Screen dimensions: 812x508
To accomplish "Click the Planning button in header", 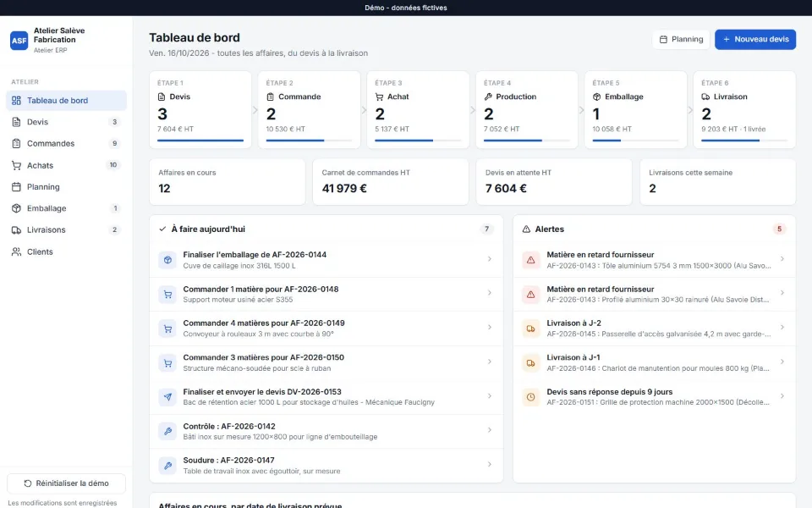I will point(681,40).
